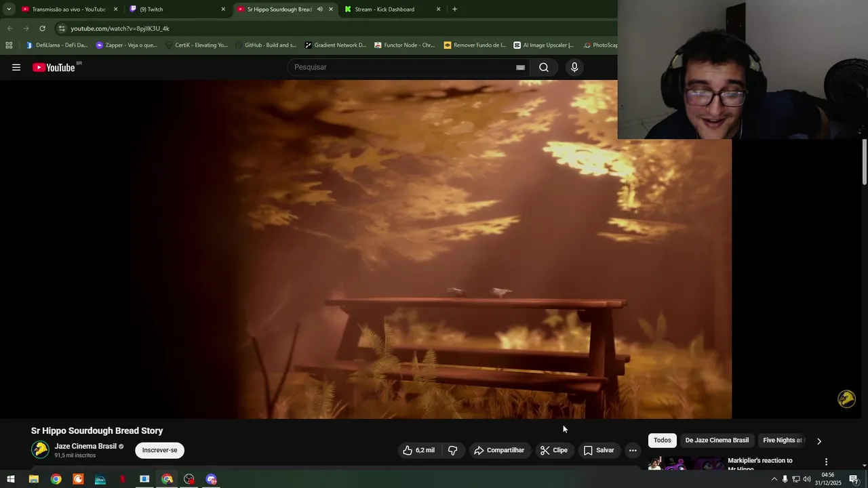
Task: Reload the page
Action: point(42,28)
